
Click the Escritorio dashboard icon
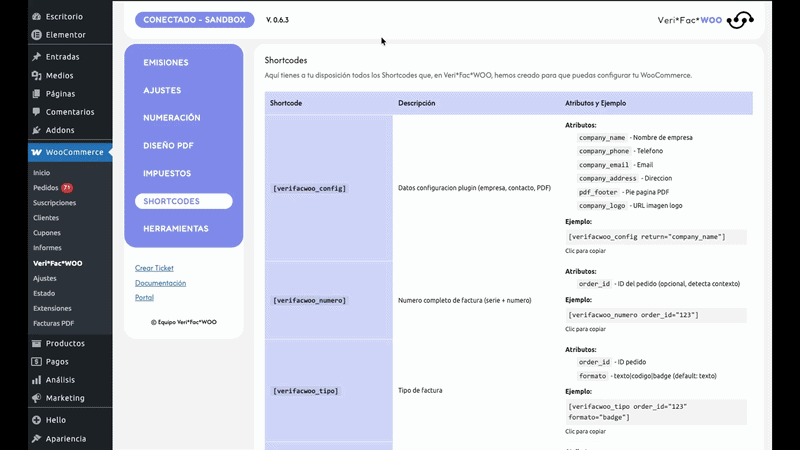[x=36, y=16]
